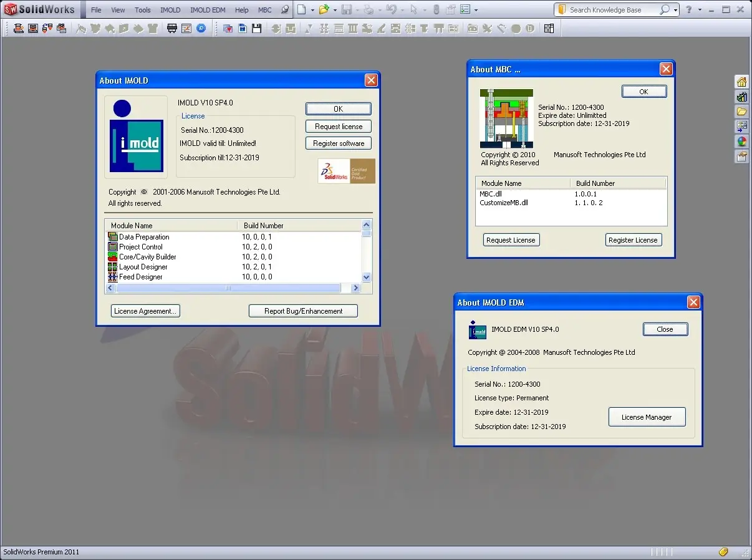Click the module list's horizontal scrollbar thumb
The height and width of the screenshot is (560, 752).
click(x=228, y=288)
